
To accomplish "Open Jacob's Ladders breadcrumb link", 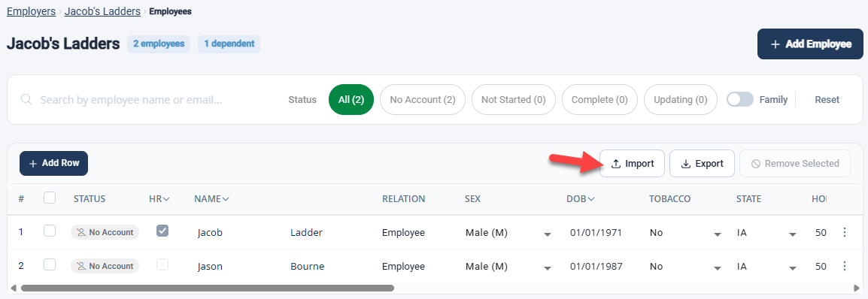I will click(102, 11).
